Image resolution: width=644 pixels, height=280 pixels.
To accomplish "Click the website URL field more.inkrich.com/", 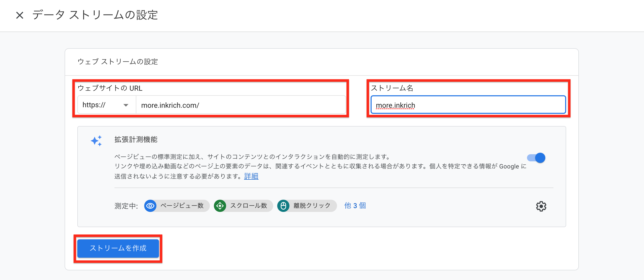I will (x=241, y=105).
